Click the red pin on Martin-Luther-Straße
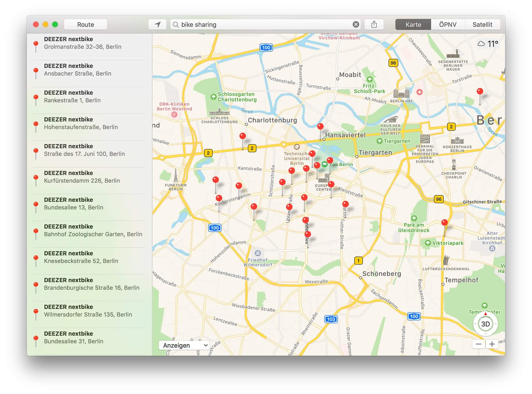 (345, 204)
